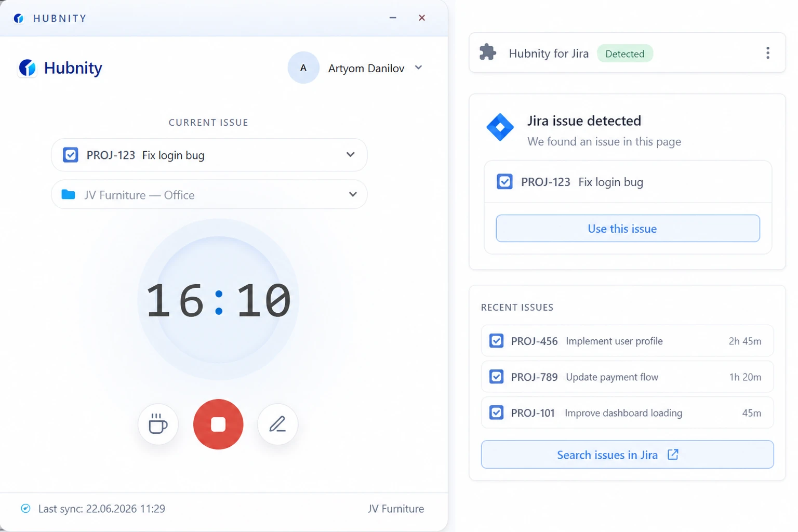The height and width of the screenshot is (532, 798).
Task: Select recent issue Implement user profile
Action: coord(627,341)
